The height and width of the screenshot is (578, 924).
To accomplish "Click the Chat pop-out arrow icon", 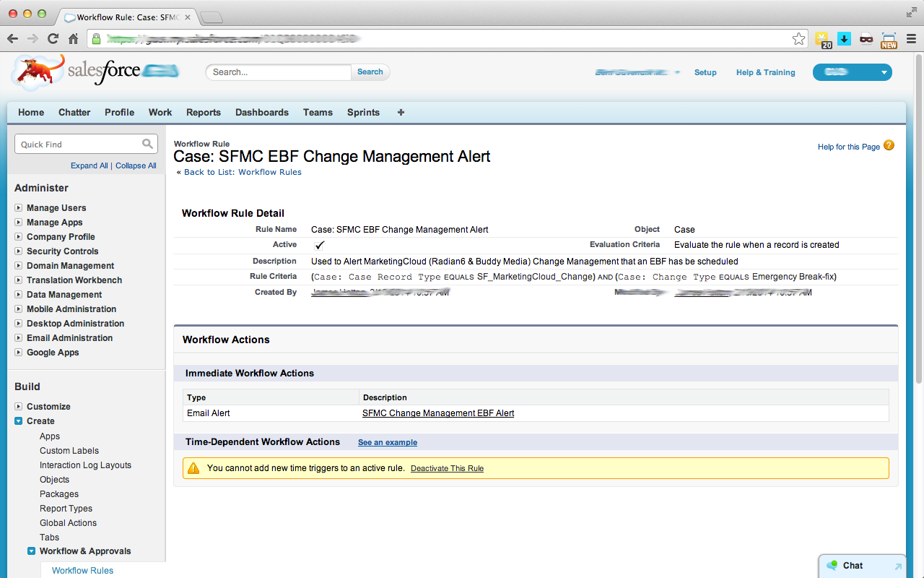I will coord(898,566).
